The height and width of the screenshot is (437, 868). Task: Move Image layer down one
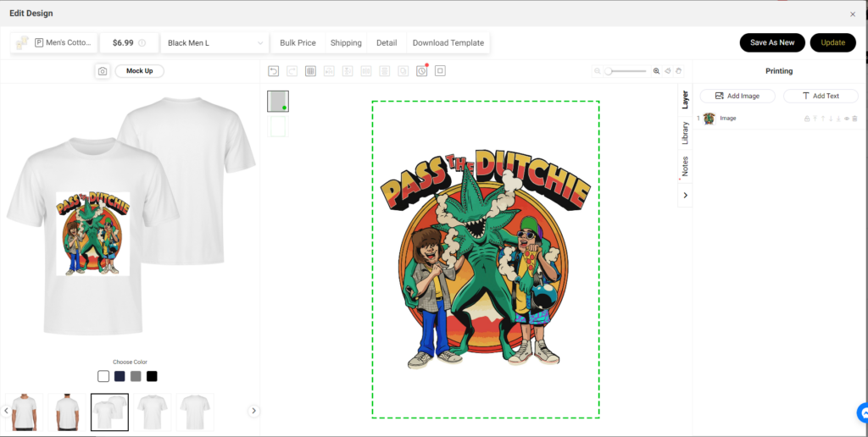831,119
